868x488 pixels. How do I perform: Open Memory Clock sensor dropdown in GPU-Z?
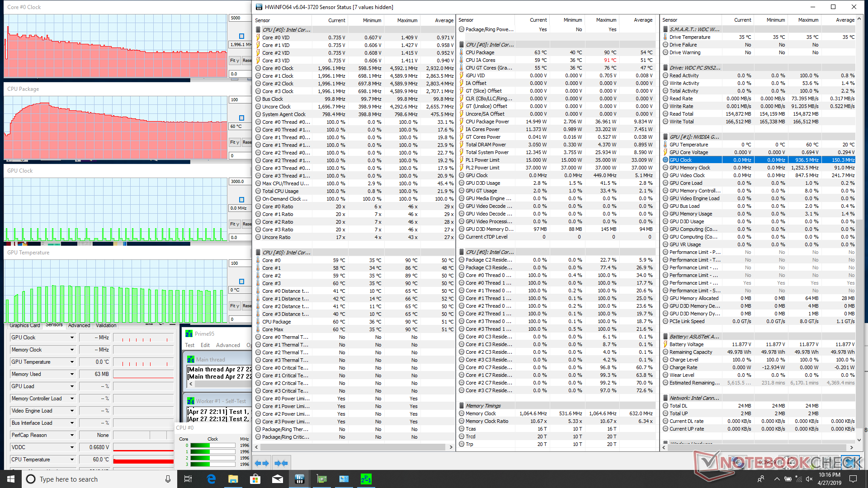[x=72, y=350]
